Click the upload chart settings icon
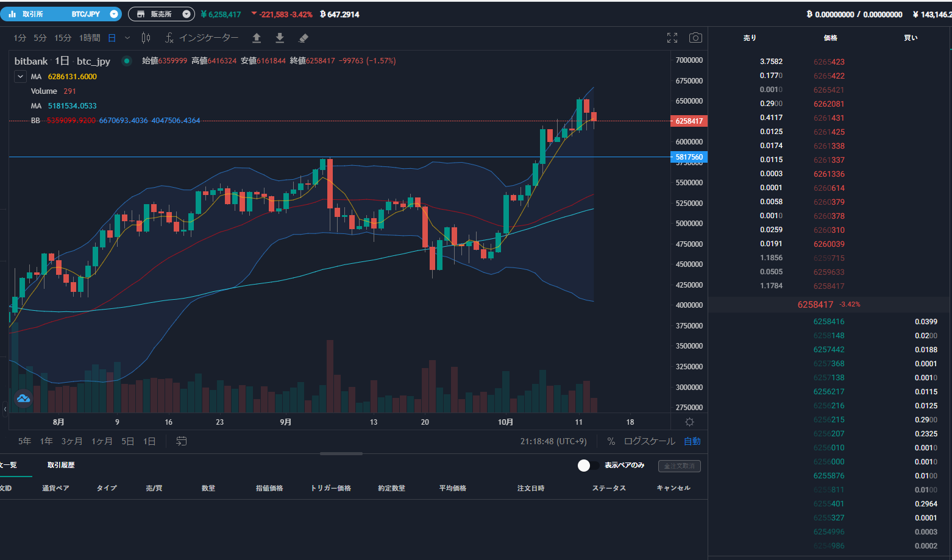The image size is (952, 560). point(257,37)
